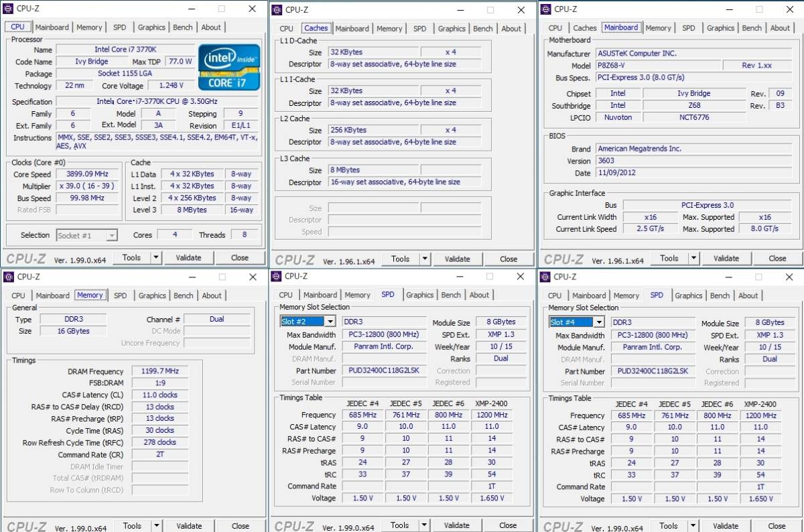Select Graphics tab in the Slot #4 SPD window
Image resolution: width=804 pixels, height=532 pixels.
688,295
